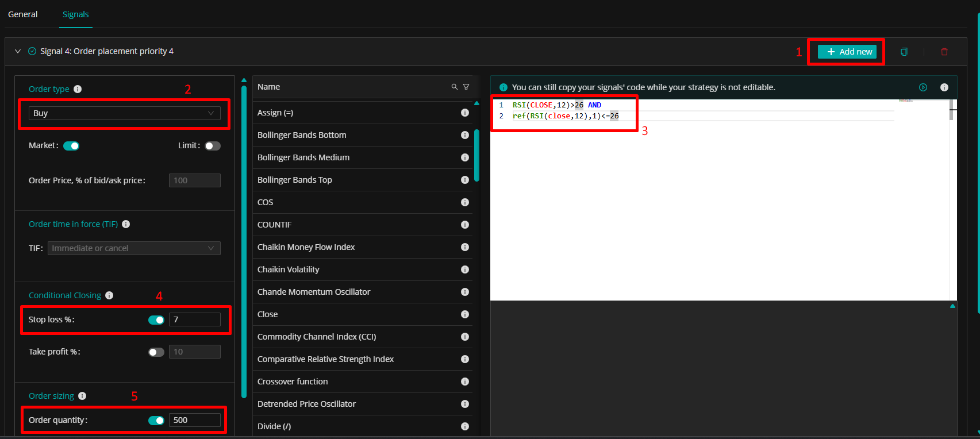980x439 pixels.
Task: Open Order time in force info icon
Action: [x=126, y=224]
